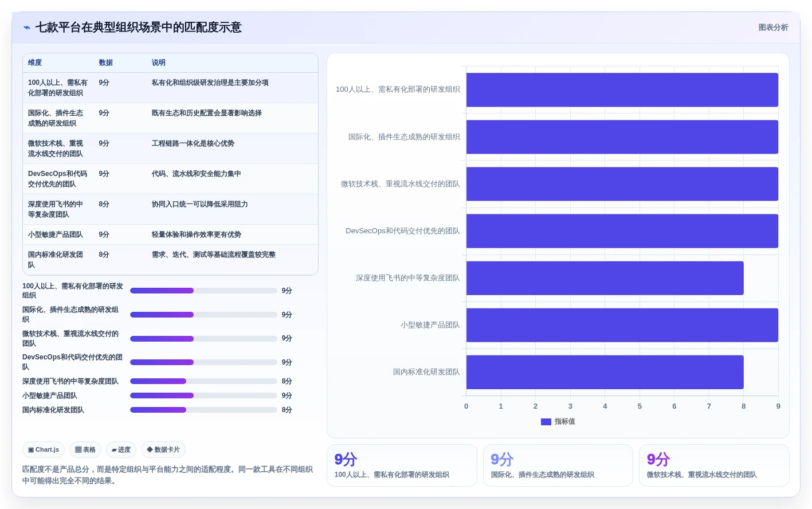Click the description 需求、迭代、测试等基础流程覆盖较完整
This screenshot has height=509, width=812.
(x=214, y=254)
